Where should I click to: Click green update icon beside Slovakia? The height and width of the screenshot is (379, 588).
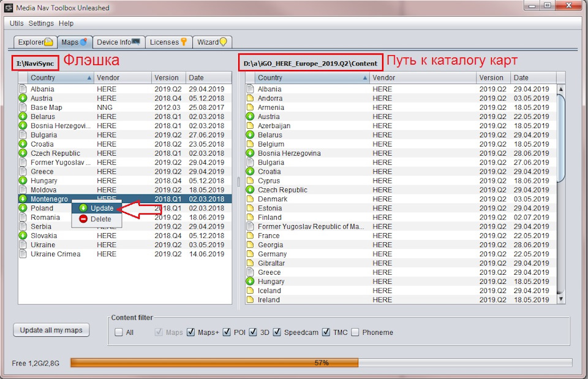coord(23,235)
